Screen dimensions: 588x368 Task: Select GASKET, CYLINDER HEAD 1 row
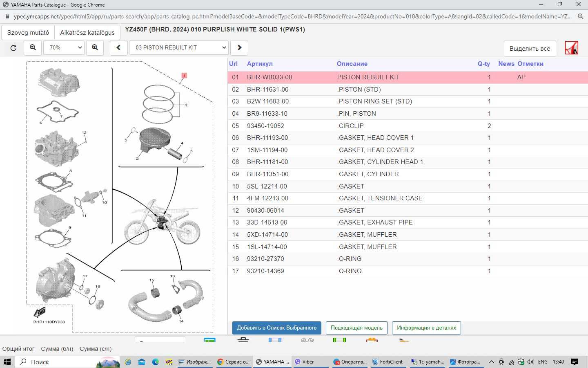click(408, 162)
